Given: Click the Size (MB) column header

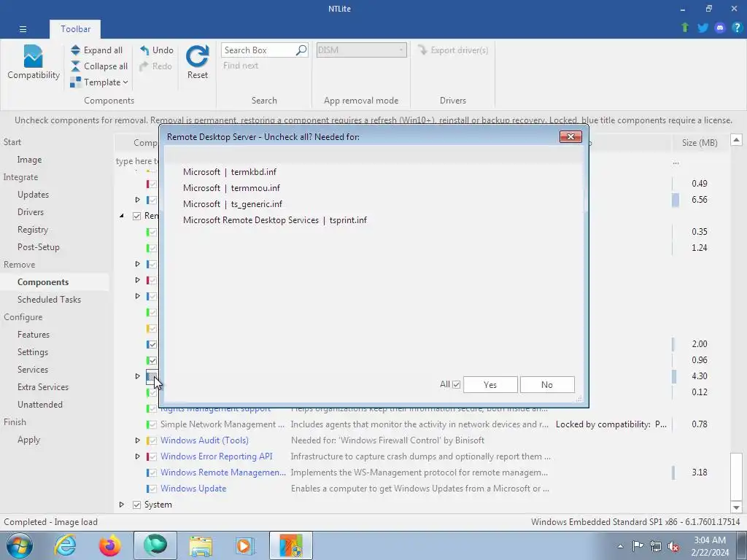Looking at the screenshot, I should (x=700, y=142).
